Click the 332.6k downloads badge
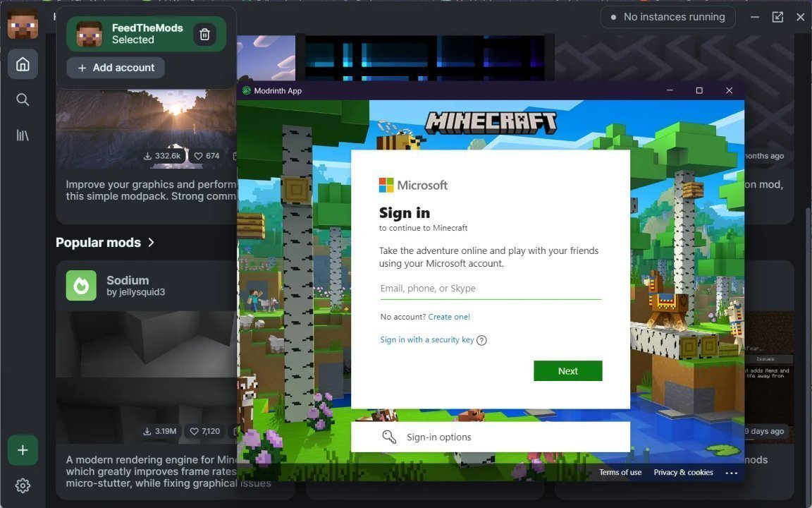The image size is (812, 508). 163,155
